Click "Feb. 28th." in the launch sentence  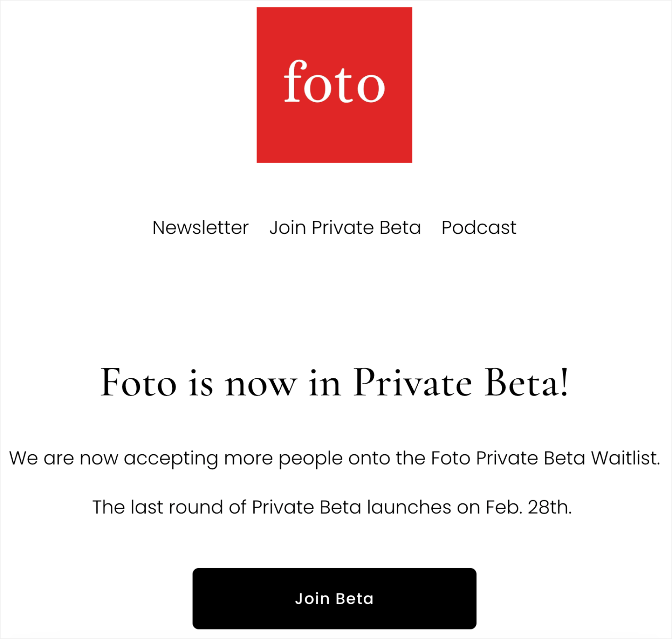529,507
